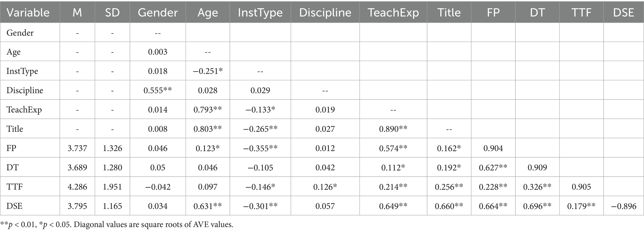Select the −0.896 cell in DSE row
Viewport: 644px width, 232px height.
click(x=623, y=206)
